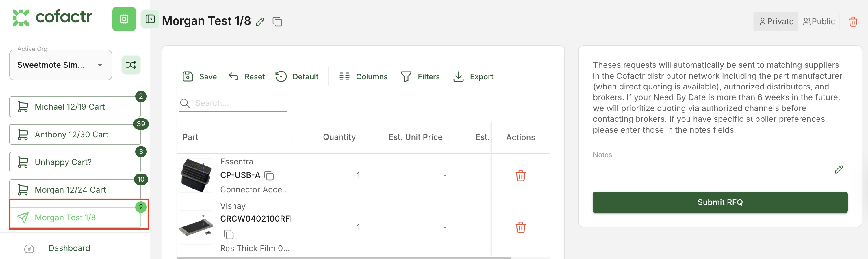The width and height of the screenshot is (868, 259).
Task: Select Morgan Test 1/8 RFQ item
Action: [75, 218]
